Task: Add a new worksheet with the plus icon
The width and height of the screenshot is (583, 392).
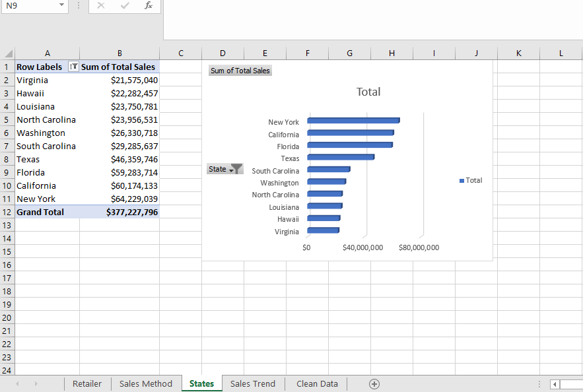Action: 374,383
